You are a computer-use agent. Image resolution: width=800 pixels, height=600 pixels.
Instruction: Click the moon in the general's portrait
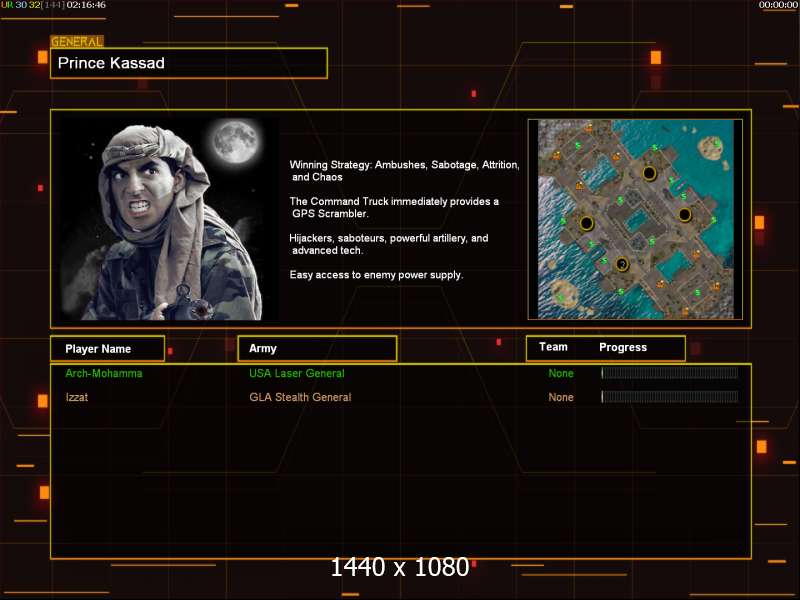coord(235,141)
